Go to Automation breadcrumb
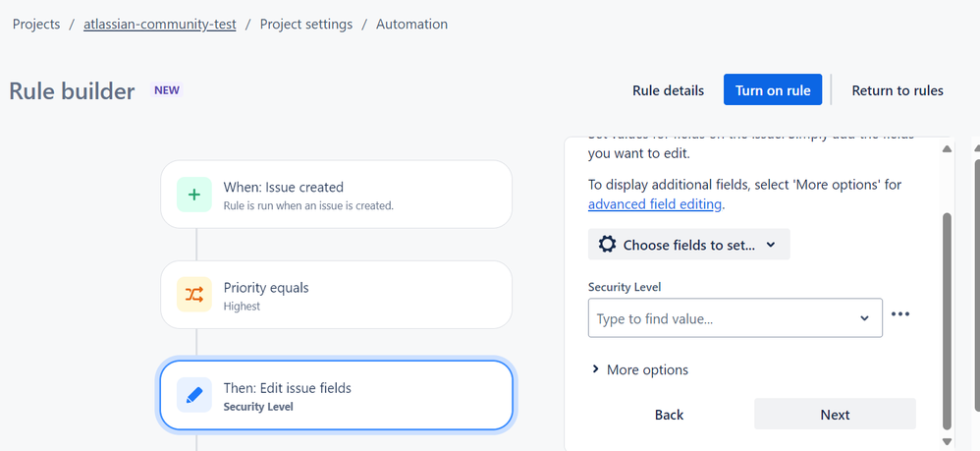Viewport: 980px width, 451px height. (411, 25)
